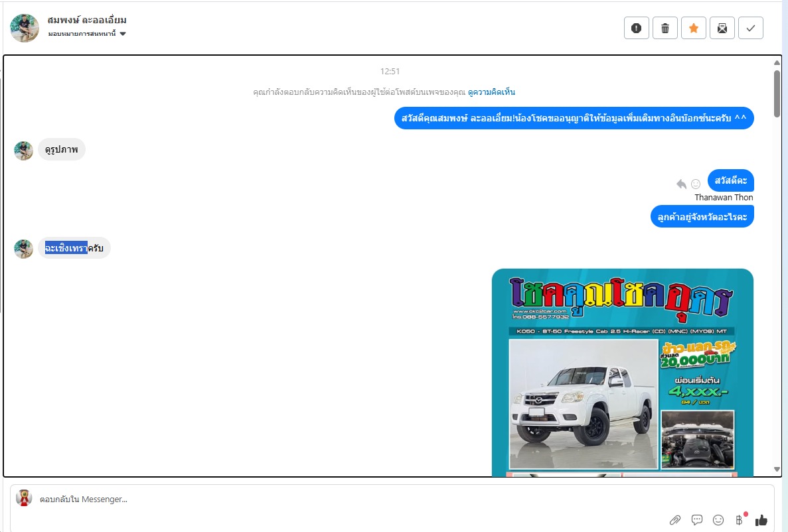The width and height of the screenshot is (788, 532).
Task: Mark conversation as spam with exclamation icon
Action: 636,28
